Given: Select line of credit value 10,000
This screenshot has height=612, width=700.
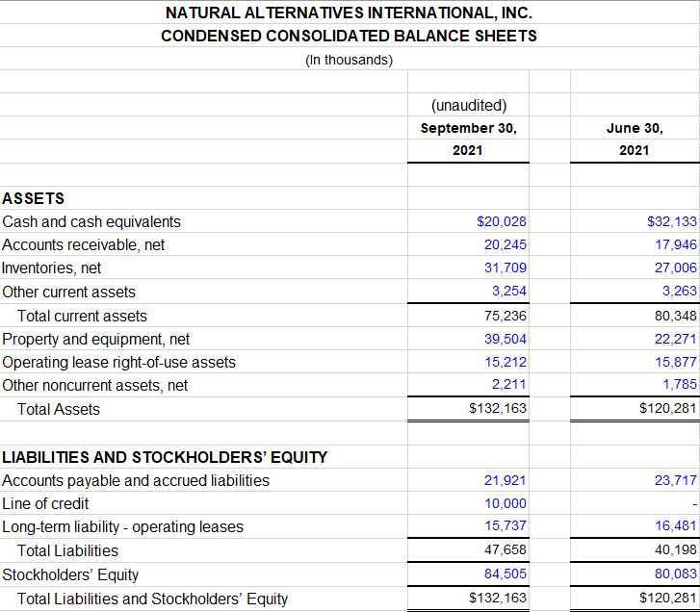Looking at the screenshot, I should 506,503.
